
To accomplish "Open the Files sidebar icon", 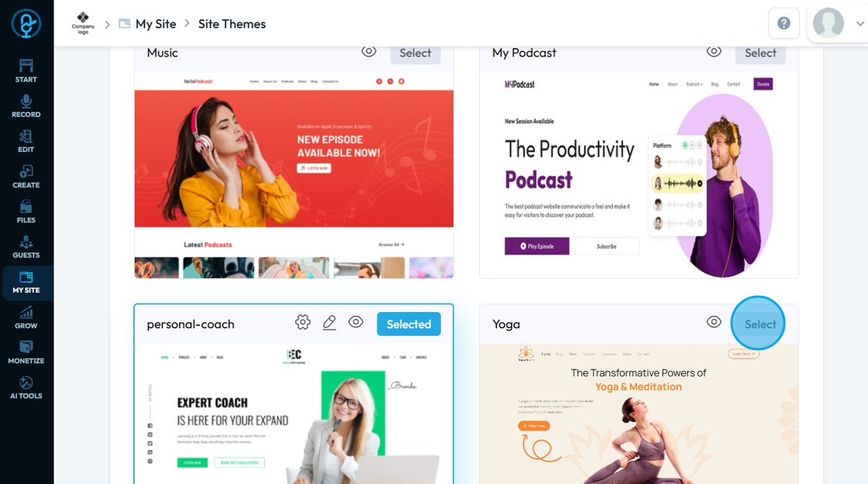I will click(x=26, y=212).
